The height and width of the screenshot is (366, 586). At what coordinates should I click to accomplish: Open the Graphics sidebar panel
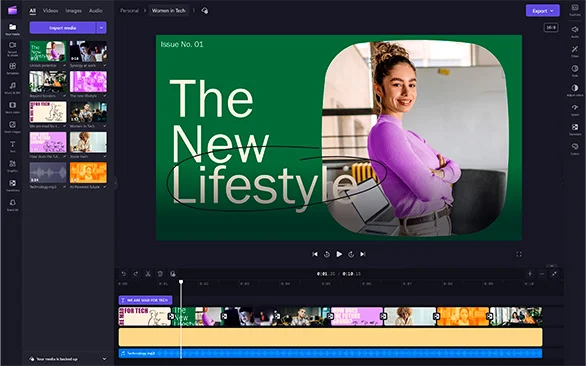coord(12,166)
